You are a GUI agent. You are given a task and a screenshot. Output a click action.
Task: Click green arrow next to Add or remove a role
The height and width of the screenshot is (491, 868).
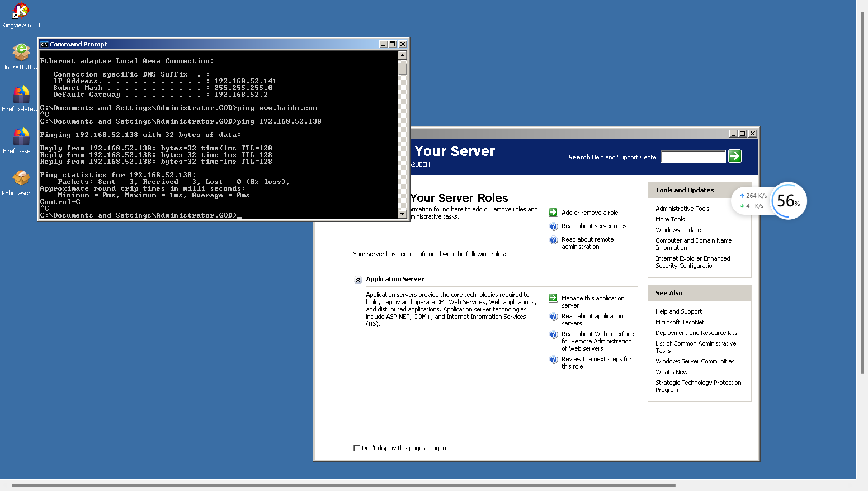[553, 213]
